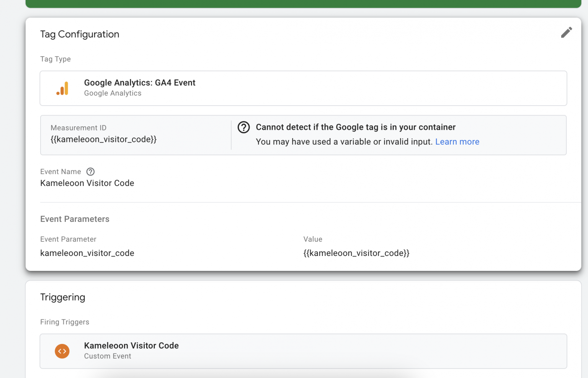
Task: Click the Tag Configuration heading
Action: coord(80,34)
